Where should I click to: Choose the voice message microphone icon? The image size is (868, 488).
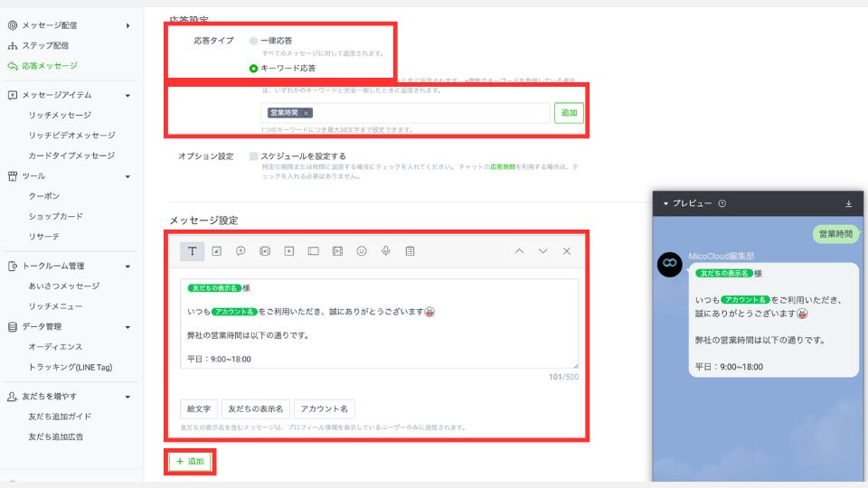tap(386, 251)
